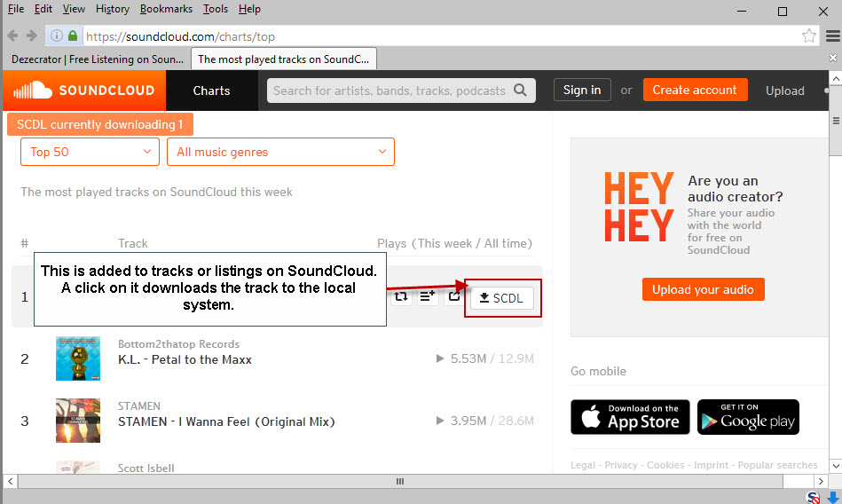Click horizontal scrollbar right arrow

[x=821, y=482]
